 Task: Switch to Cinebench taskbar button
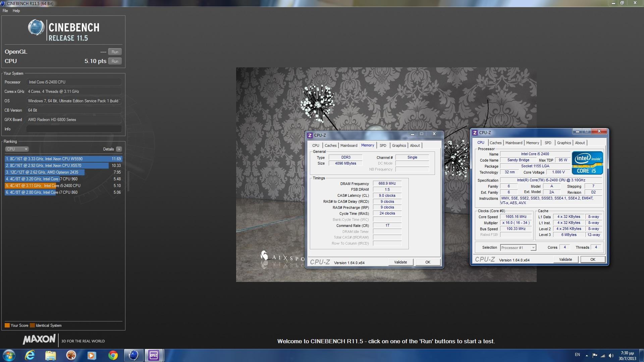pos(133,355)
